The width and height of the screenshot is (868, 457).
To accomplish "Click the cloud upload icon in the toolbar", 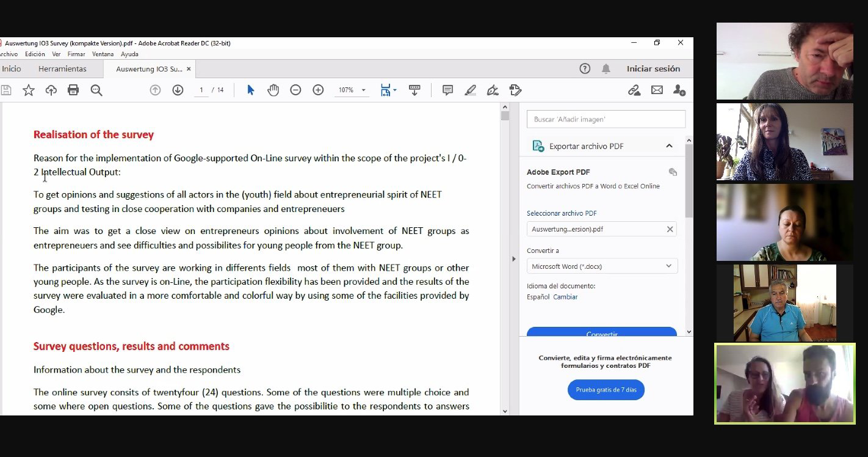I will click(51, 90).
